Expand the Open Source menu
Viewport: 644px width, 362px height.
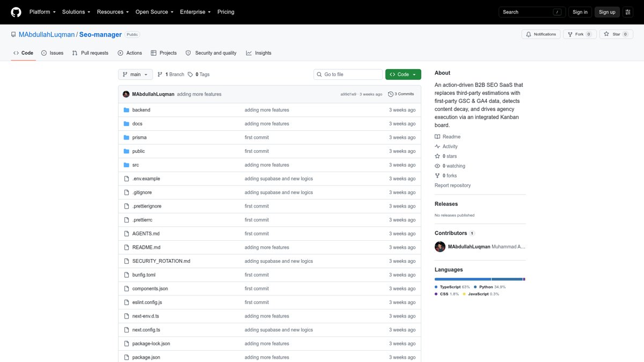pos(154,12)
